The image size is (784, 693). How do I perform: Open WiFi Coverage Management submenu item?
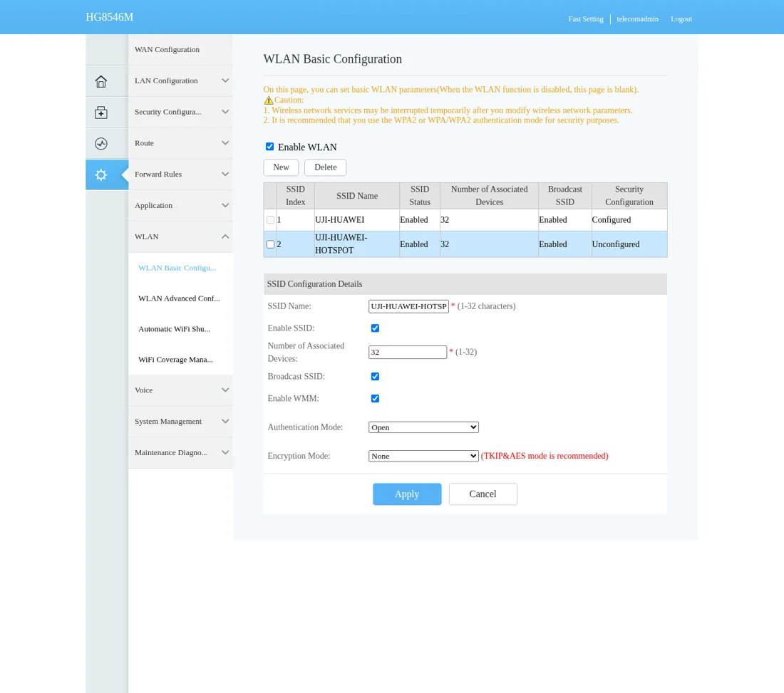click(175, 360)
